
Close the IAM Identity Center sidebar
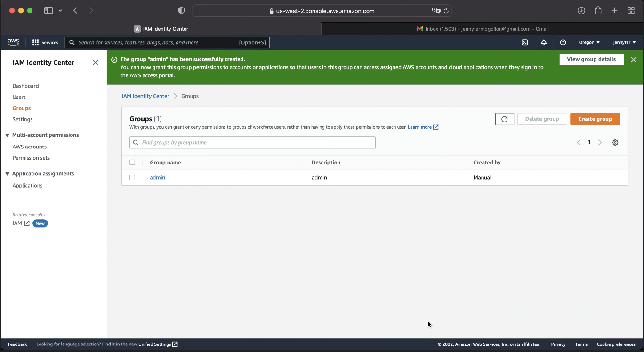point(96,63)
